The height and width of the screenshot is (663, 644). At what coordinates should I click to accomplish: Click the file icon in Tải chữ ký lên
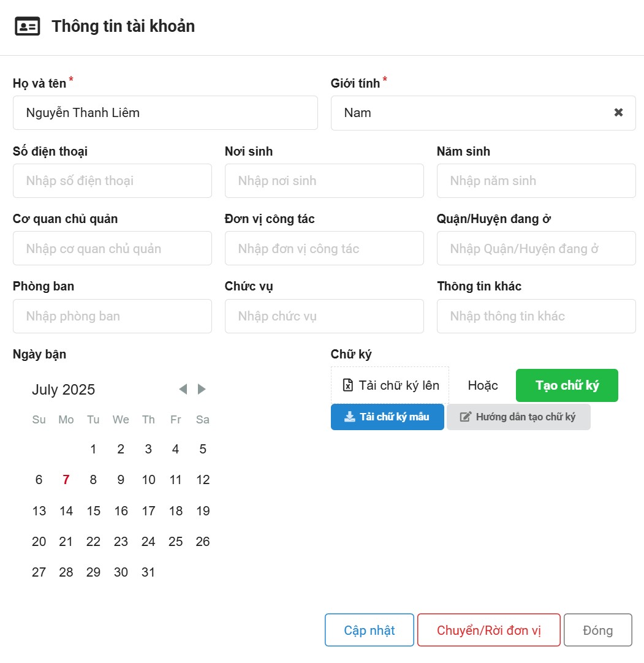348,385
